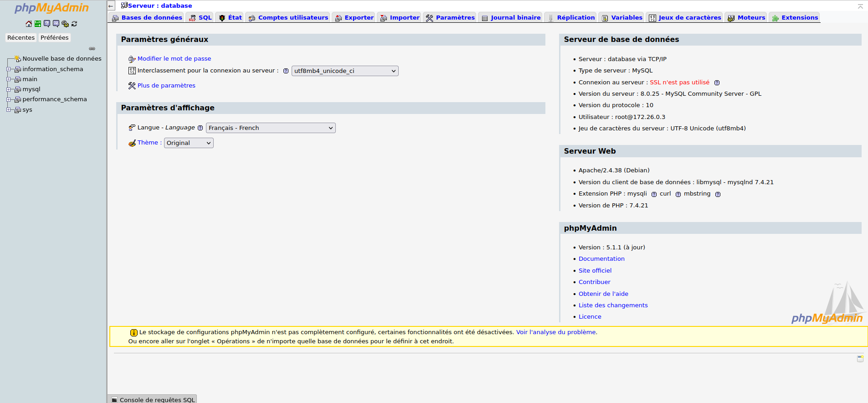This screenshot has width=868, height=403.
Task: Click Serveur : database breadcrumb link
Action: pyautogui.click(x=160, y=6)
